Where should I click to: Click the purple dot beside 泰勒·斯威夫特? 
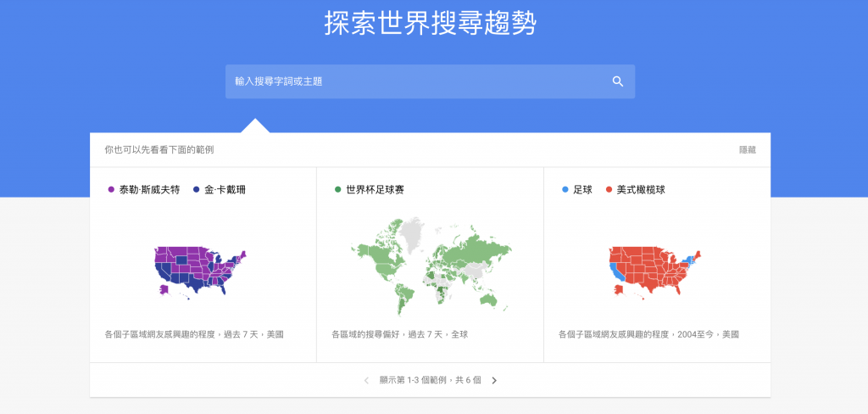click(x=111, y=190)
